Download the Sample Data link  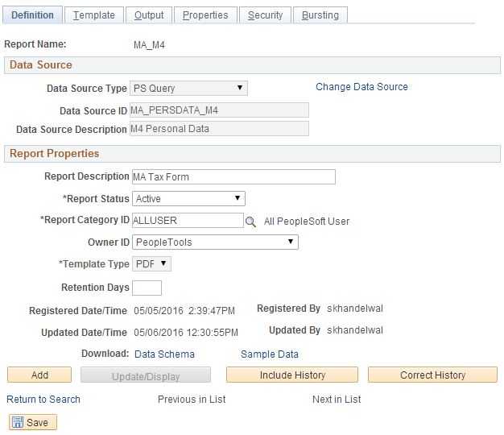[x=270, y=354]
